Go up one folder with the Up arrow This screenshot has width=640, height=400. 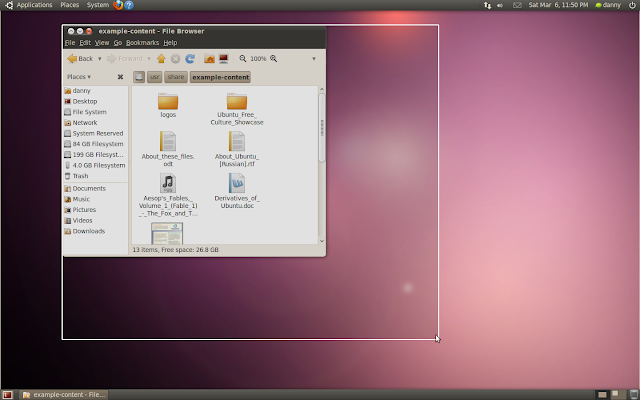(161, 59)
